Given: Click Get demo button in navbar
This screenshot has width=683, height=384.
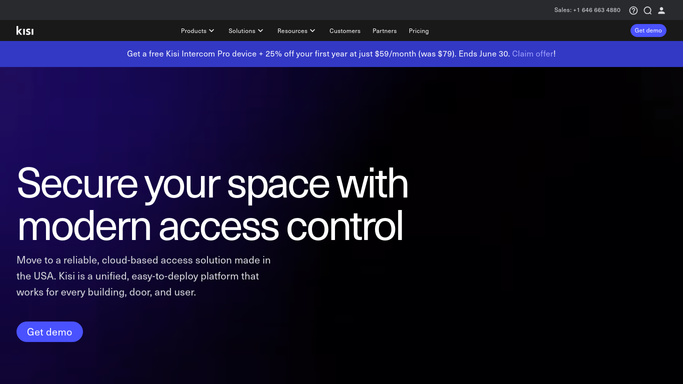Looking at the screenshot, I should coord(648,30).
